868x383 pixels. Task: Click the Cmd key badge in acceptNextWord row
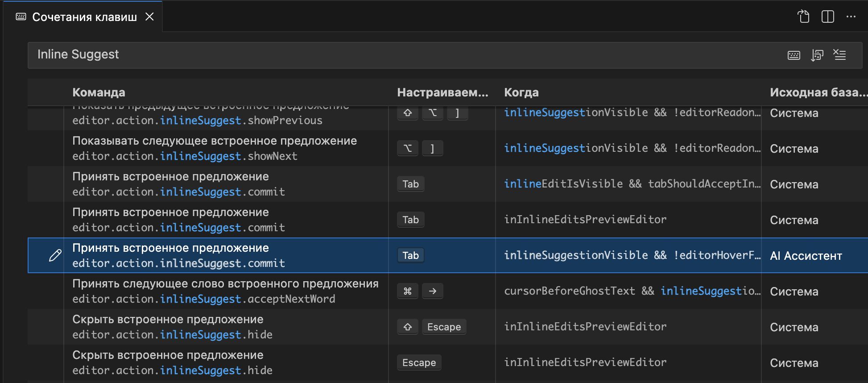coord(408,291)
